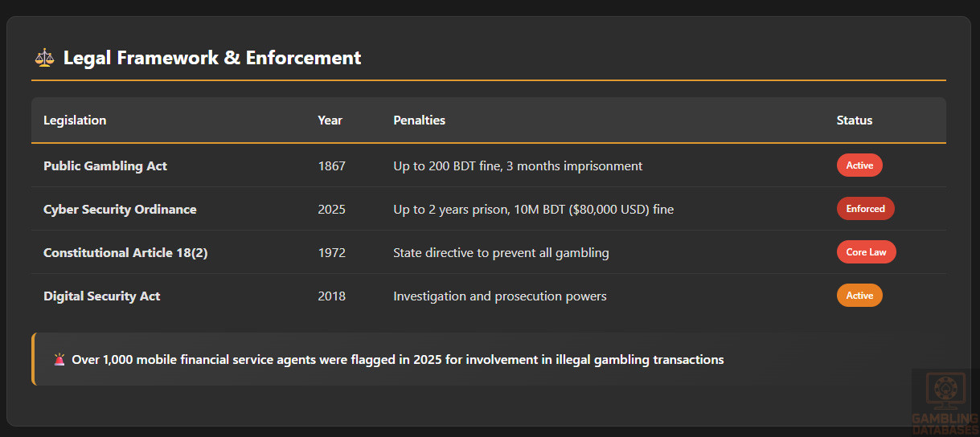Viewport: 980px width, 437px height.
Task: Click the scales of justice icon
Action: tap(44, 58)
